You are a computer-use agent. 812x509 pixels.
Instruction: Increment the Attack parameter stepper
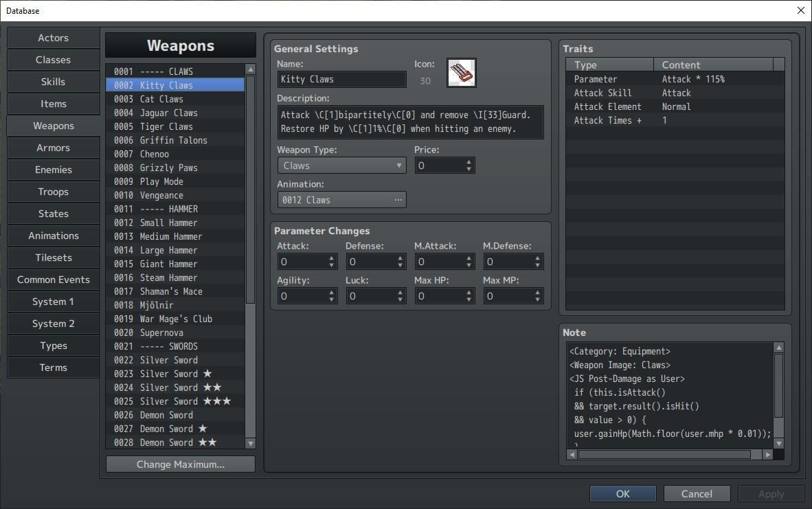click(x=332, y=258)
